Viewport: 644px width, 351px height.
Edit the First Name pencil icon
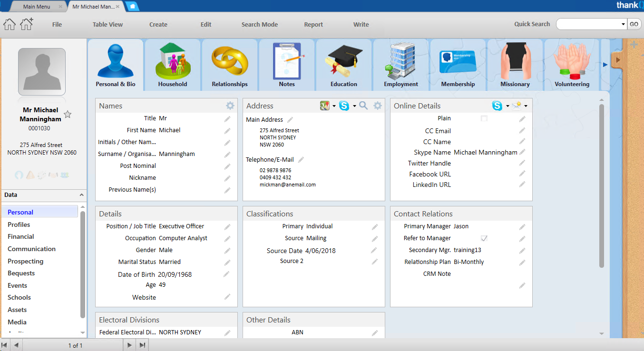227,131
